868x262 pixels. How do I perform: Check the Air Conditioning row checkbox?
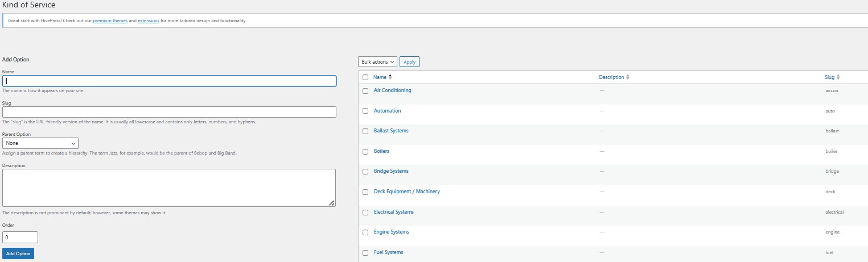click(365, 91)
